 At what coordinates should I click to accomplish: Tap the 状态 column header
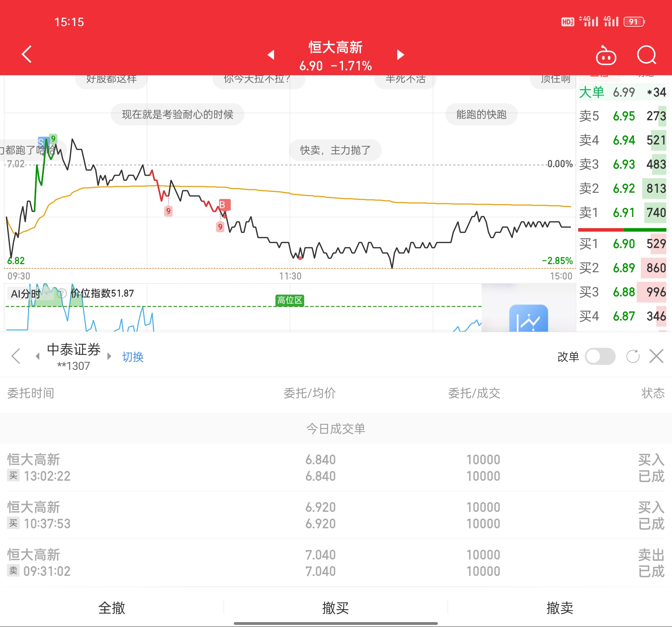pos(653,393)
